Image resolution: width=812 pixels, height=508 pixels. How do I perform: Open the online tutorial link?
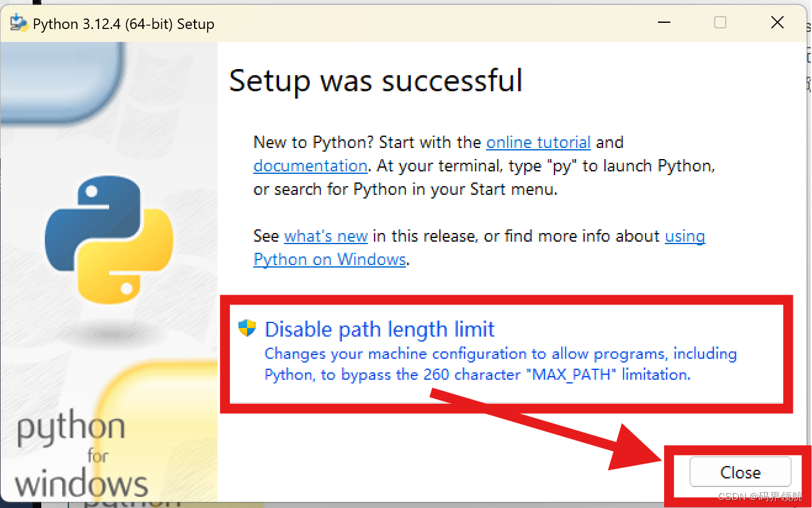pyautogui.click(x=538, y=142)
